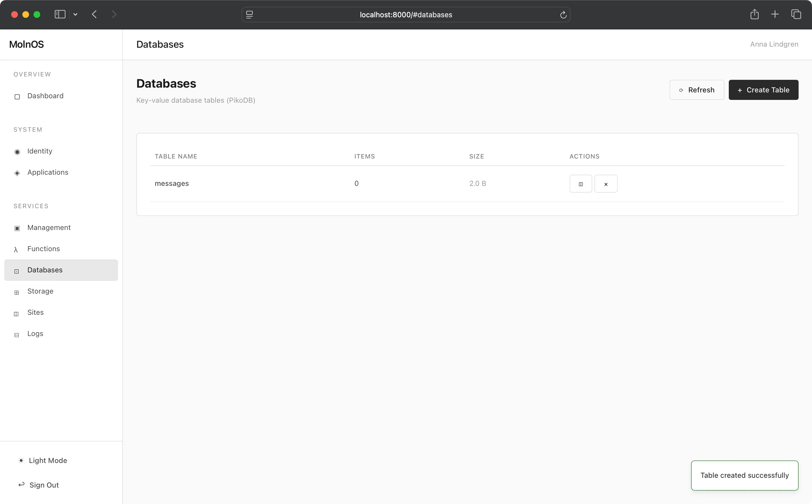
Task: Click the delete X action for messages table
Action: tap(606, 183)
